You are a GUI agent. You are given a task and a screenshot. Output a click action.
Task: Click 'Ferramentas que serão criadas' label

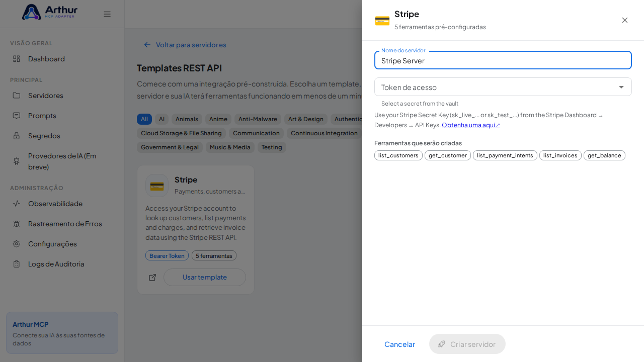(418, 143)
